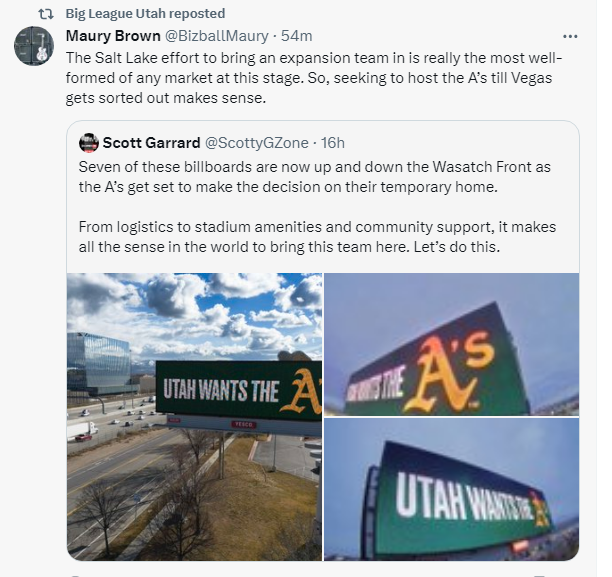Open the 16h quoted tweet timestamp
This screenshot has width=612, height=577.
[x=333, y=143]
